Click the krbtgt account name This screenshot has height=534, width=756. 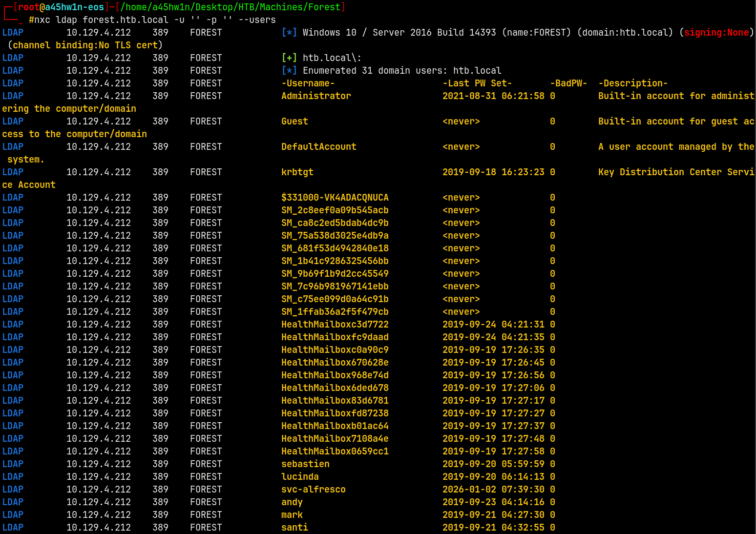point(297,172)
